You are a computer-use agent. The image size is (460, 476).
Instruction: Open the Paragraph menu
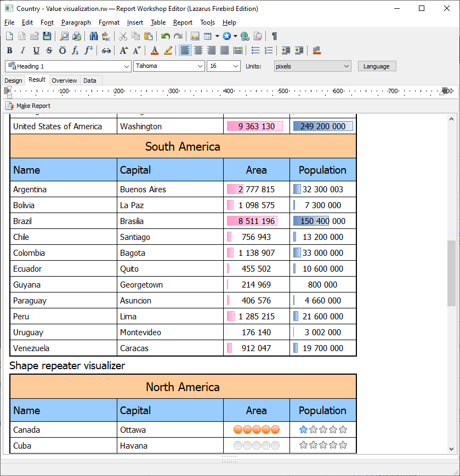tap(76, 22)
